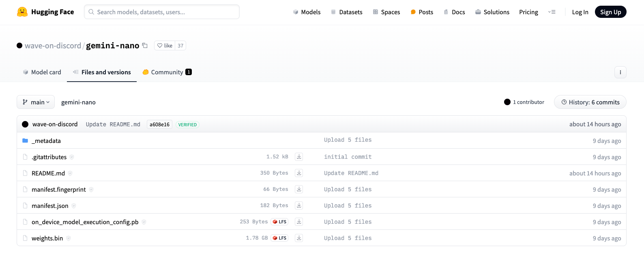This screenshot has height=253, width=644.
Task: Click download icon for README.md
Action: [299, 173]
